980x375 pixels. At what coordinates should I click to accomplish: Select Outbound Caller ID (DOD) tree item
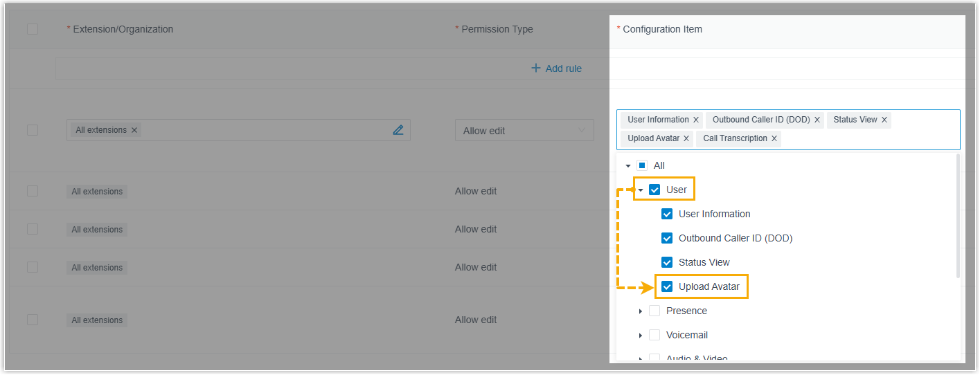(735, 238)
